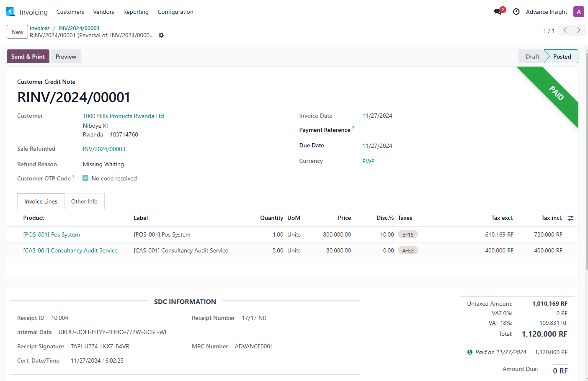
Task: Click the Tax excl. column header
Action: tap(502, 218)
